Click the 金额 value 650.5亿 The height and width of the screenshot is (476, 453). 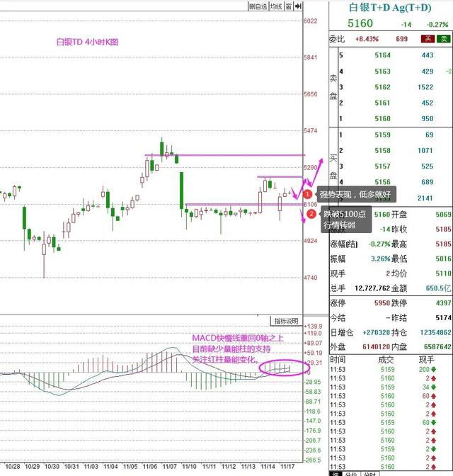point(438,288)
